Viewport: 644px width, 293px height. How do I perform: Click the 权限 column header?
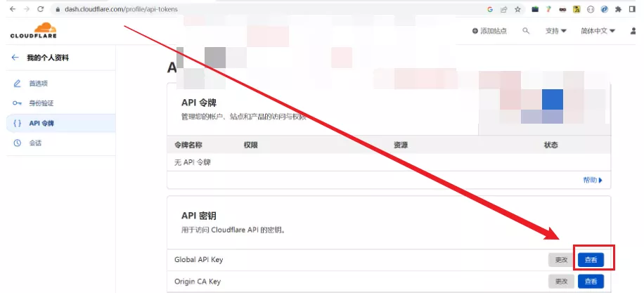point(250,145)
